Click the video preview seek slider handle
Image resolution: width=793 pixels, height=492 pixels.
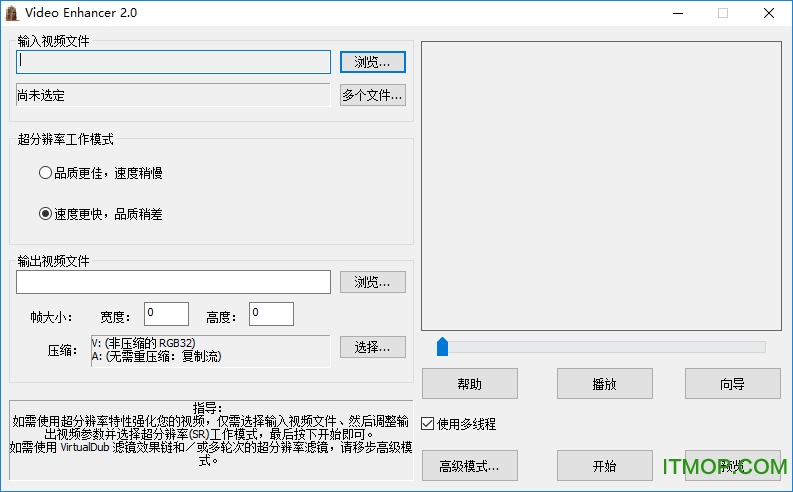442,347
